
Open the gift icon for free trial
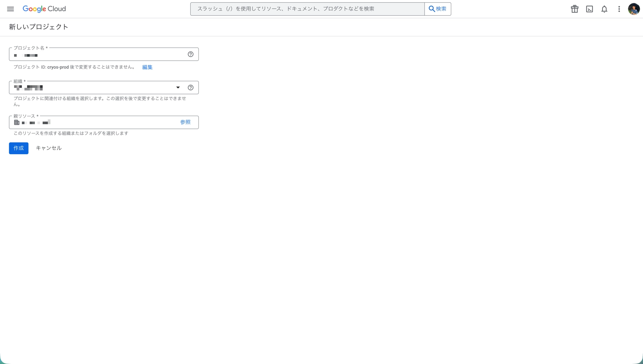click(574, 9)
